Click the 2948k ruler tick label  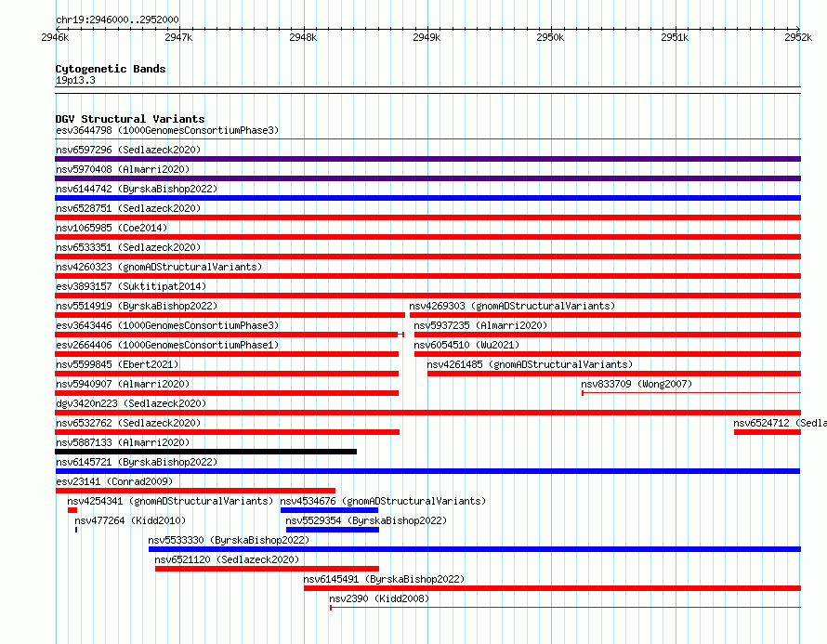click(x=303, y=37)
